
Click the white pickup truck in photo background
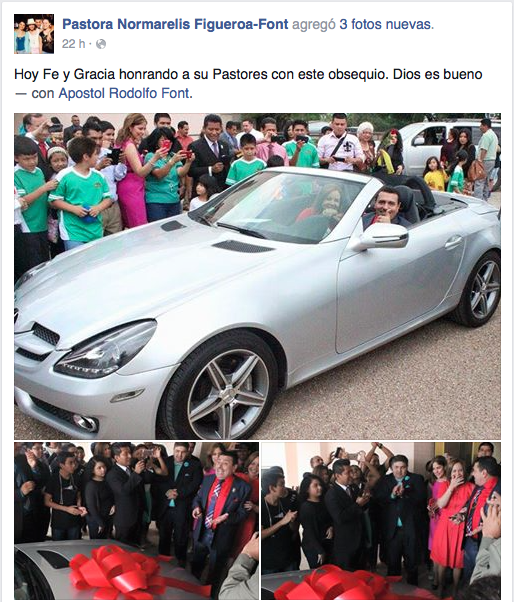click(438, 143)
